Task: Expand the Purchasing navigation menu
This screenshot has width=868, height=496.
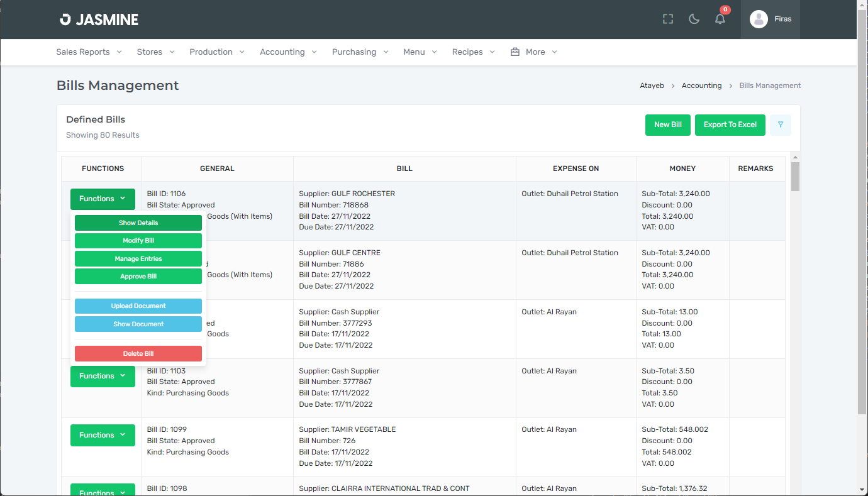Action: click(360, 52)
